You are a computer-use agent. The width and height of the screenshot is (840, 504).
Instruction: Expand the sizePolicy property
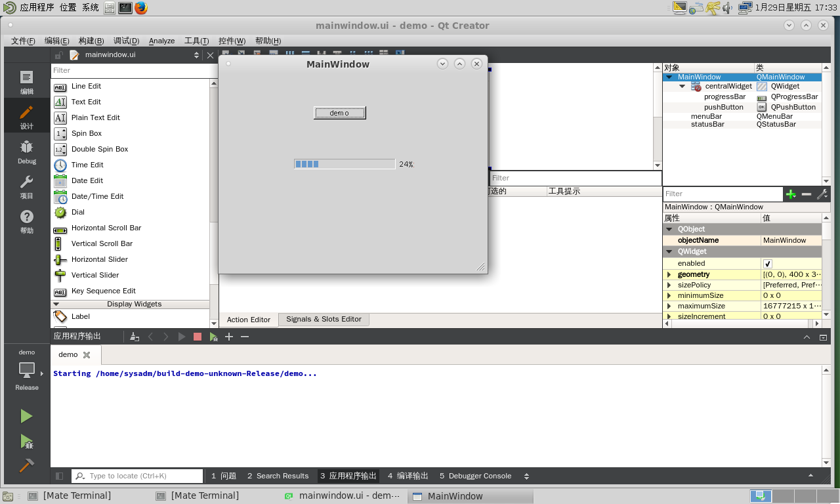[669, 285]
